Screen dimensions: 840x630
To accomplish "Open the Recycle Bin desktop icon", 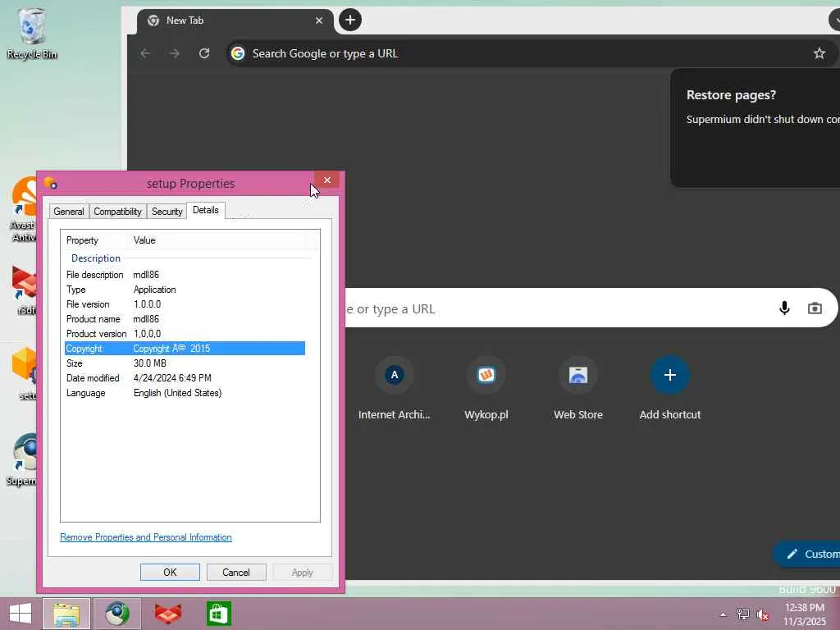I will coord(32,33).
